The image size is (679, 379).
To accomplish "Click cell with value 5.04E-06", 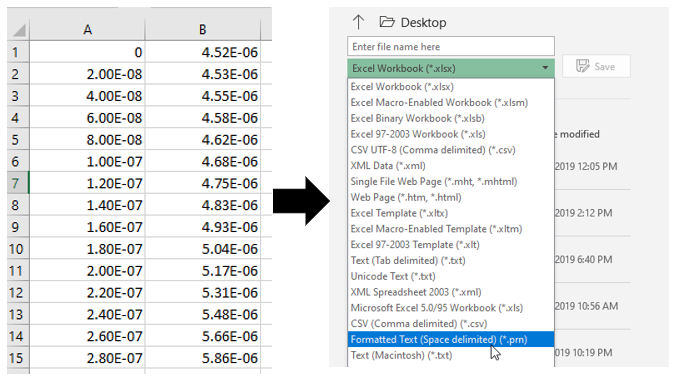I will (203, 249).
